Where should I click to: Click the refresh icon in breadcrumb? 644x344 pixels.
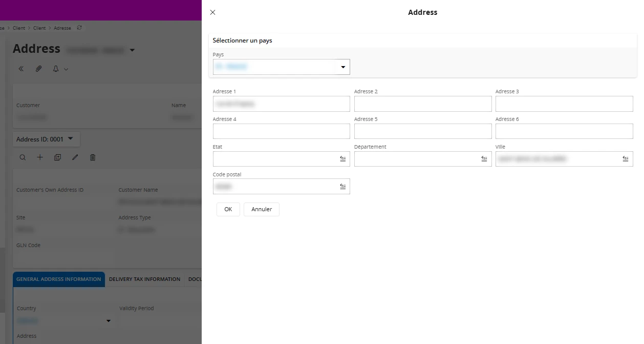click(x=79, y=28)
